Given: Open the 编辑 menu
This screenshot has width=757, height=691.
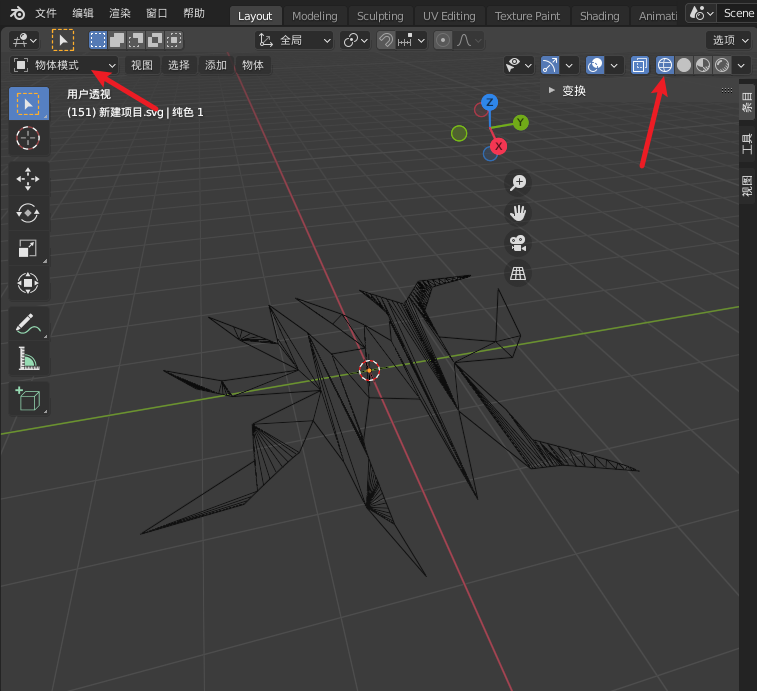Looking at the screenshot, I should coord(83,13).
